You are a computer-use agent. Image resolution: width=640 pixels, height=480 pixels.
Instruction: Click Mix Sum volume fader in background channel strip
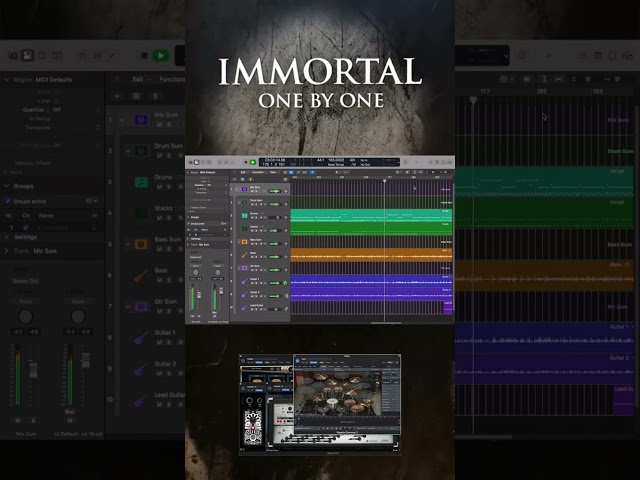33,370
